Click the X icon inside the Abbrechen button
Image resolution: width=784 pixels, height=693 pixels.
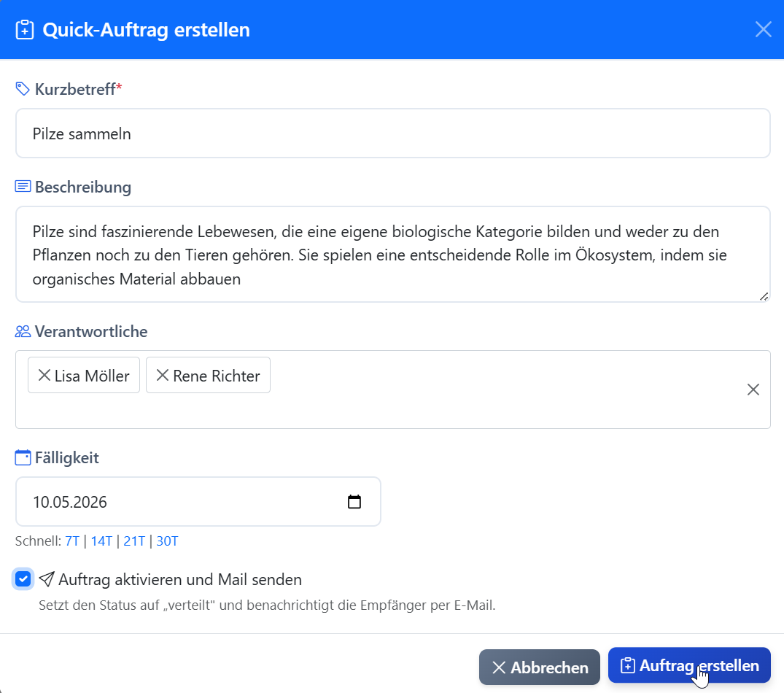500,667
